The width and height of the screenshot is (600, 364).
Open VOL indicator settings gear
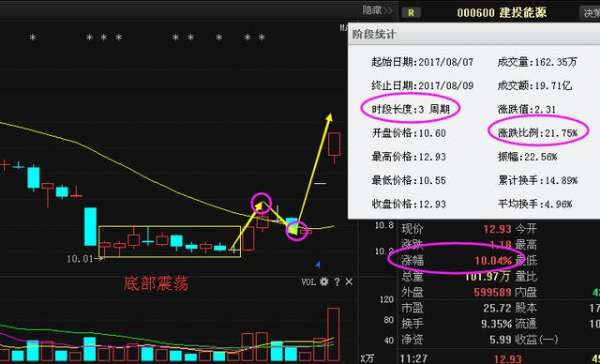[x=324, y=282]
